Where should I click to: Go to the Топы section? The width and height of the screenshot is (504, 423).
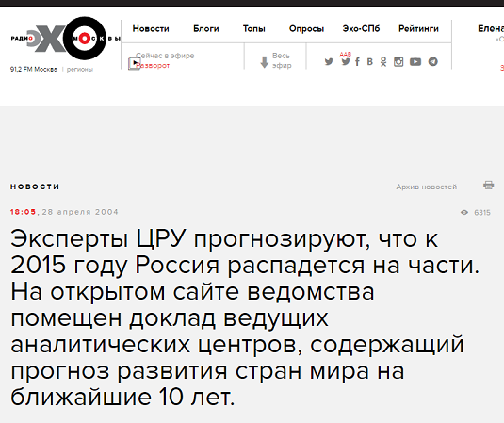254,29
